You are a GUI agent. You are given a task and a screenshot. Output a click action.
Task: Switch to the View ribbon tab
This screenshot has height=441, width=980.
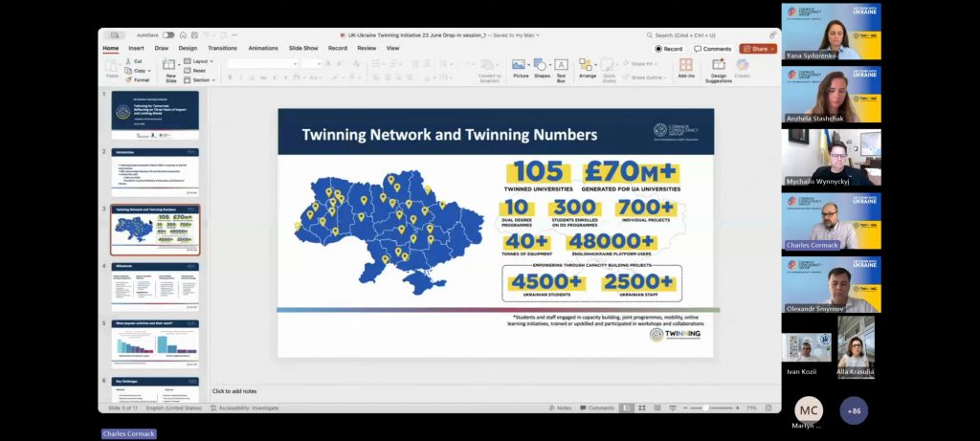tap(392, 48)
